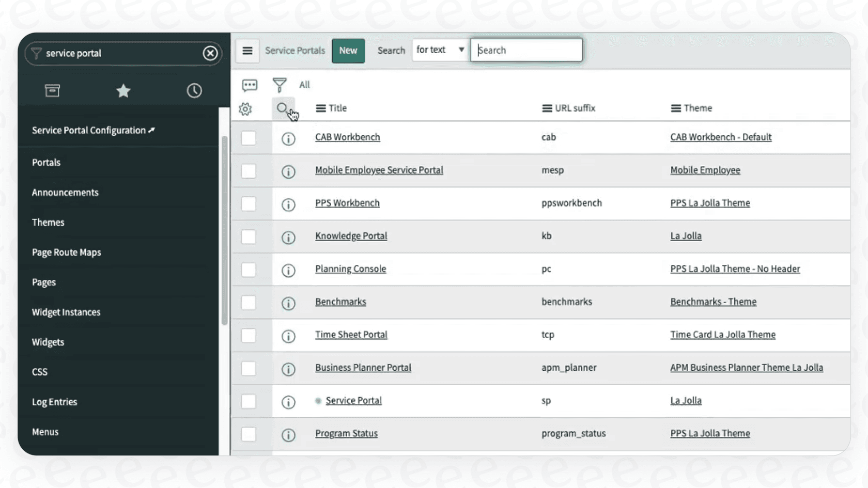
Task: Clear the service portal filter search text
Action: point(210,53)
